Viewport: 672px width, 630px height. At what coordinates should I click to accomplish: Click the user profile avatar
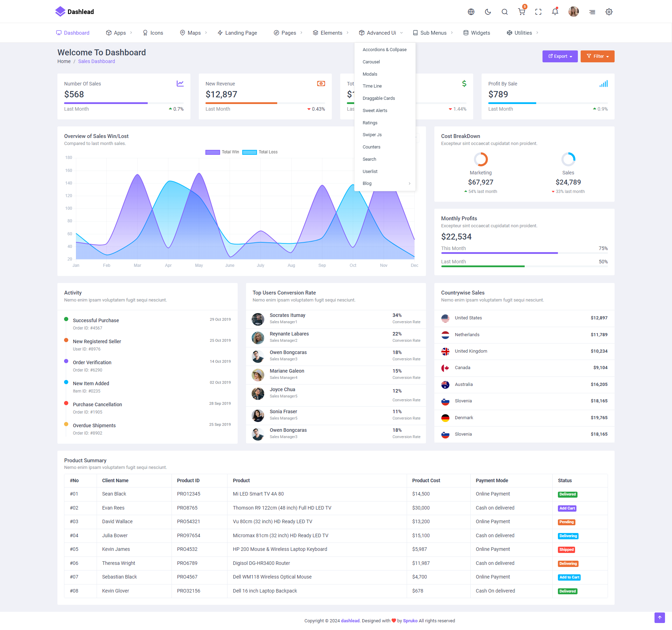[x=573, y=12]
